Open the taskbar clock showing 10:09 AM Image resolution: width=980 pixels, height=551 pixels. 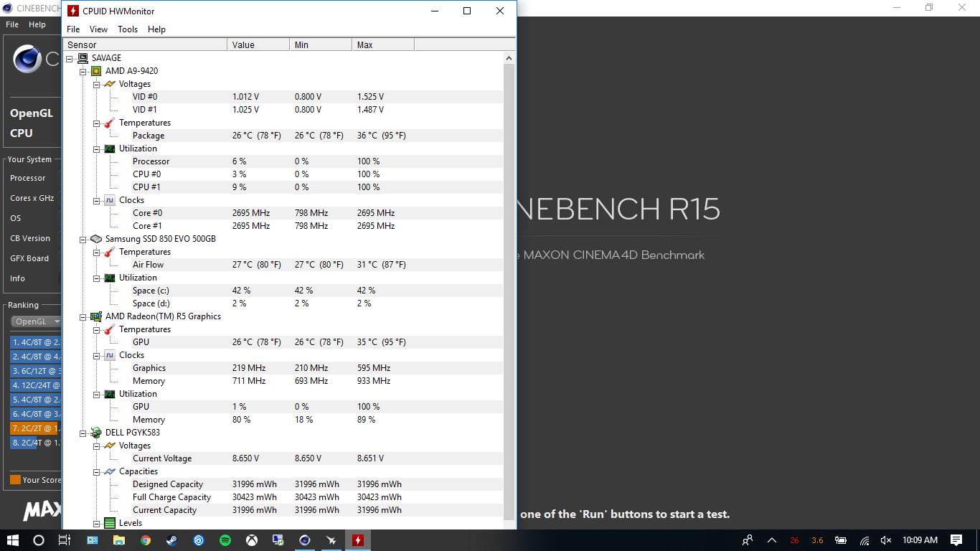point(920,540)
